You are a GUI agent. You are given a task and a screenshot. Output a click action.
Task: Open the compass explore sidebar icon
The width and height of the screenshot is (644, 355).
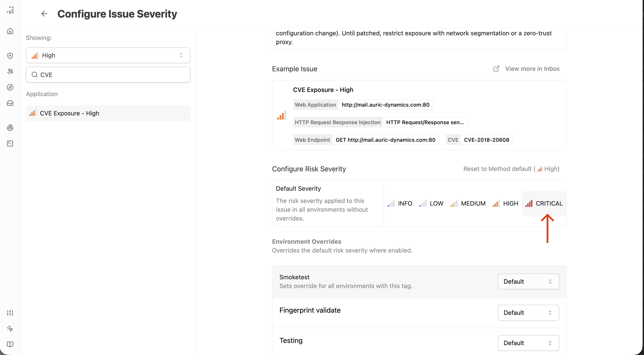(10, 87)
